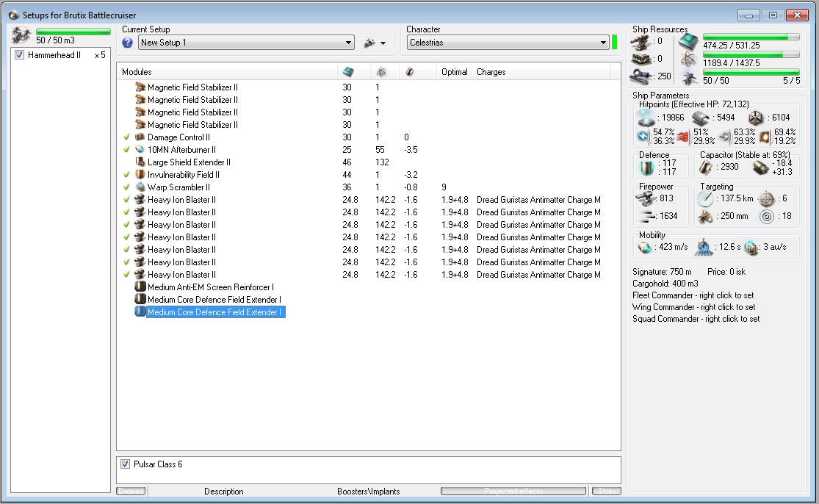This screenshot has width=819, height=504.
Task: Open the Description tab
Action: pos(223,492)
